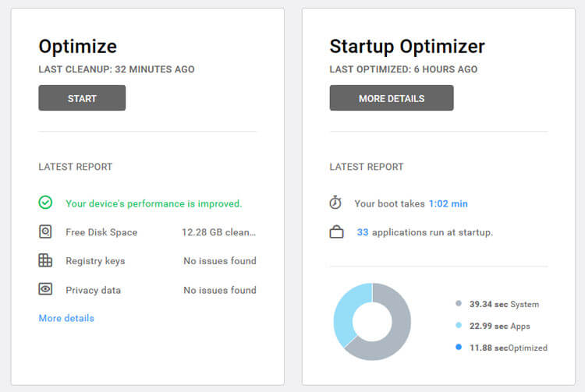The height and width of the screenshot is (392, 585).
Task: Click the 1:02 min boot time value
Action: [448, 203]
